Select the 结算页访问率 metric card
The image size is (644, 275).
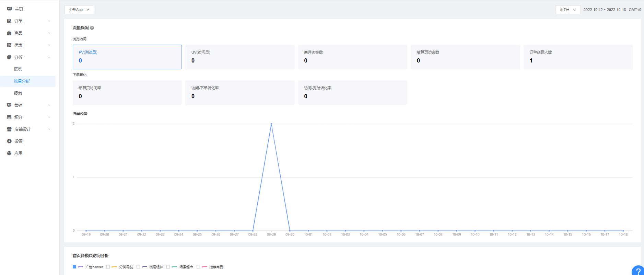click(x=127, y=93)
